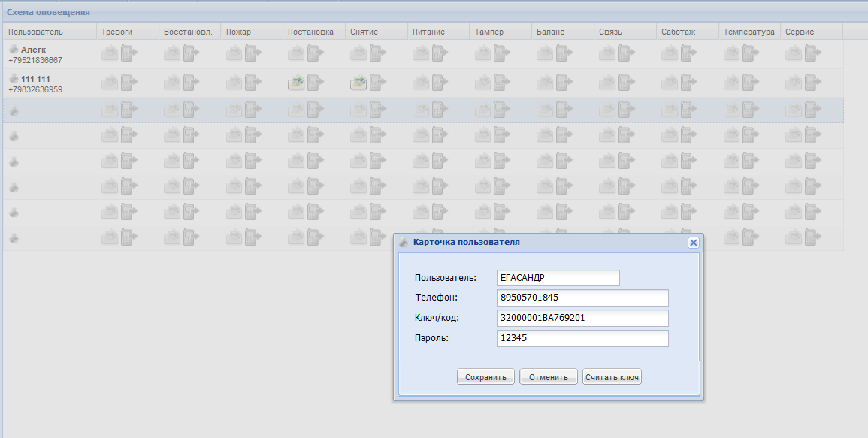Toggle SMS for Баланс in Алегк row
868x438 pixels.
(545, 53)
